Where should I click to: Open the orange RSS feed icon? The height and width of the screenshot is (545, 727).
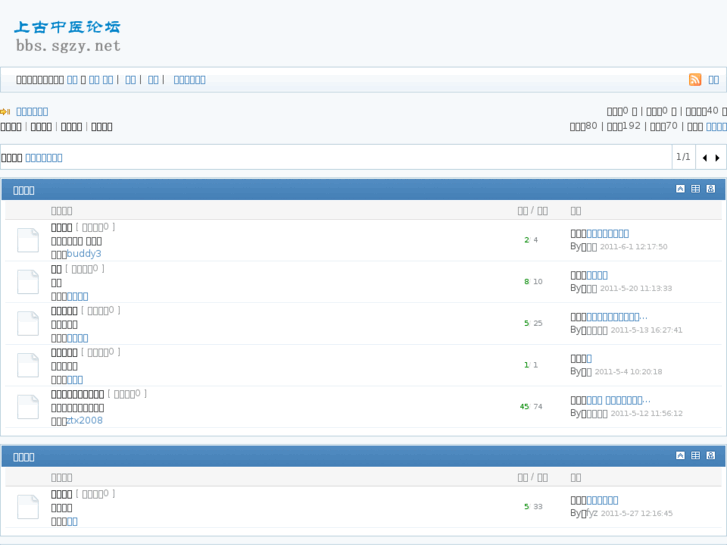695,80
